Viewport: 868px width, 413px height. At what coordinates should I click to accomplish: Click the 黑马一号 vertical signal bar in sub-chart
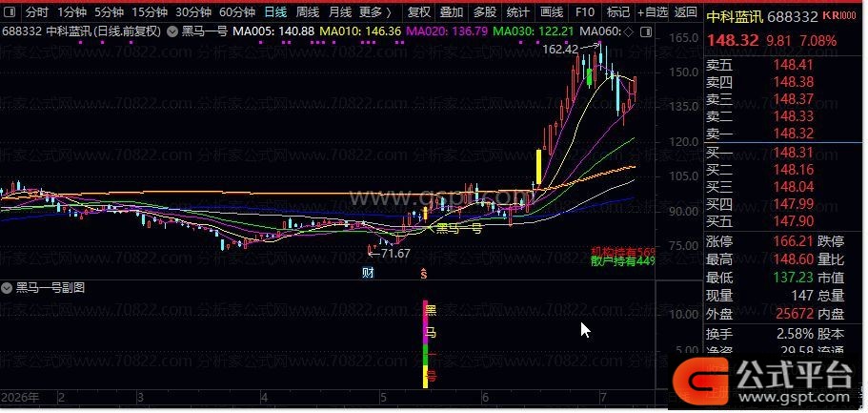[x=425, y=343]
